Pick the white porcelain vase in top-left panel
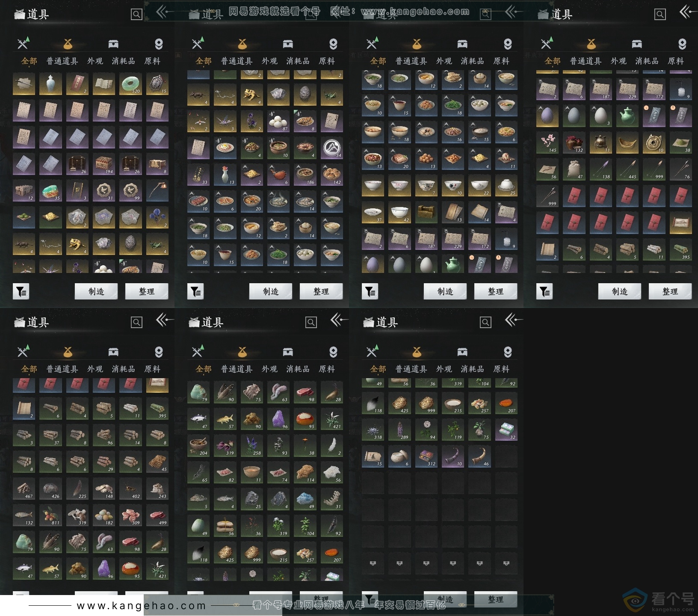The image size is (698, 616). pyautogui.click(x=50, y=84)
